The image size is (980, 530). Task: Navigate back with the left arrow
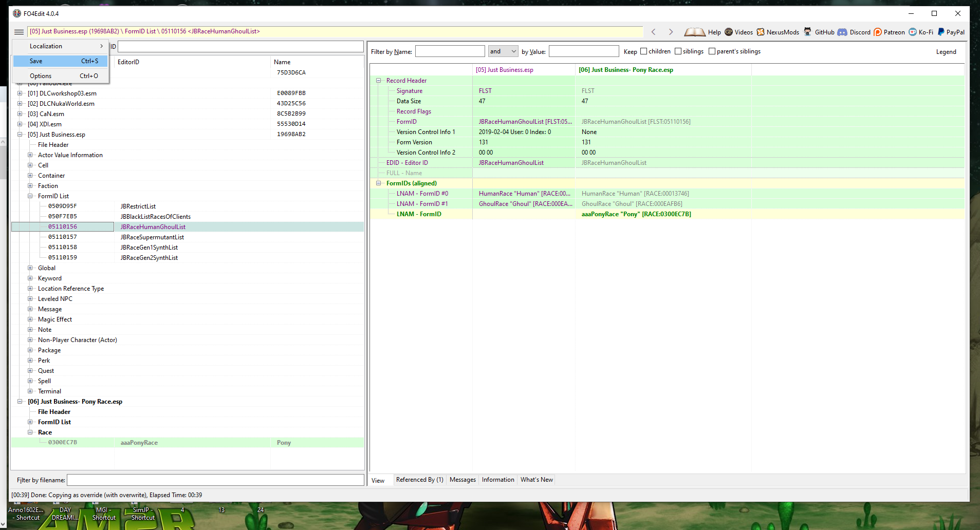click(x=654, y=32)
